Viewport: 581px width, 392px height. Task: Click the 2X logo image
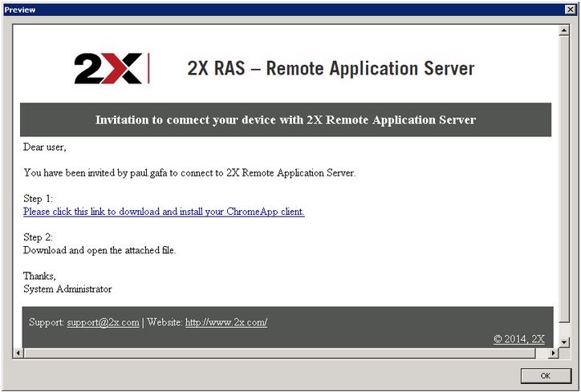coord(112,68)
